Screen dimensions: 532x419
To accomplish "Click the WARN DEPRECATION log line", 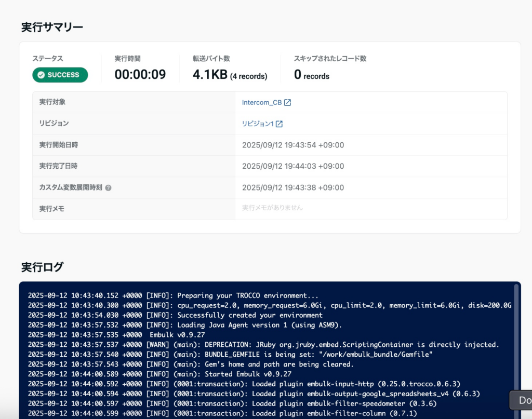I will pyautogui.click(x=263, y=345).
